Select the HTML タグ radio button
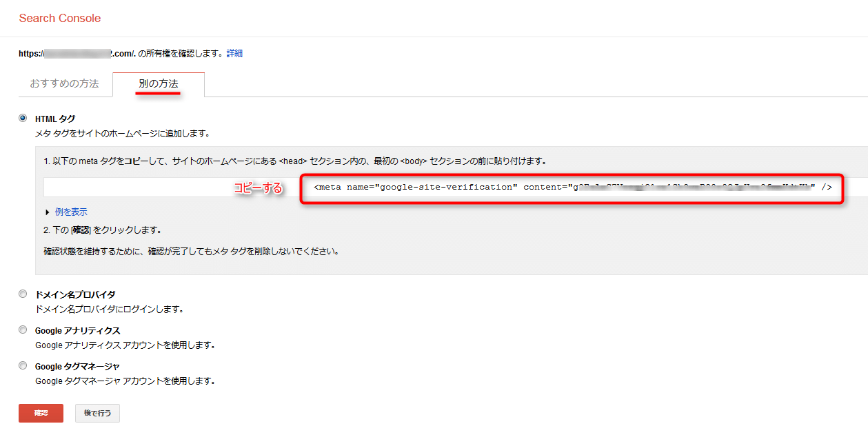 click(23, 118)
